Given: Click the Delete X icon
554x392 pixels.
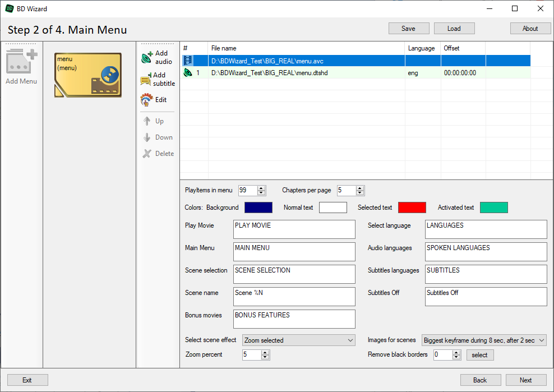Looking at the screenshot, I should pos(147,154).
